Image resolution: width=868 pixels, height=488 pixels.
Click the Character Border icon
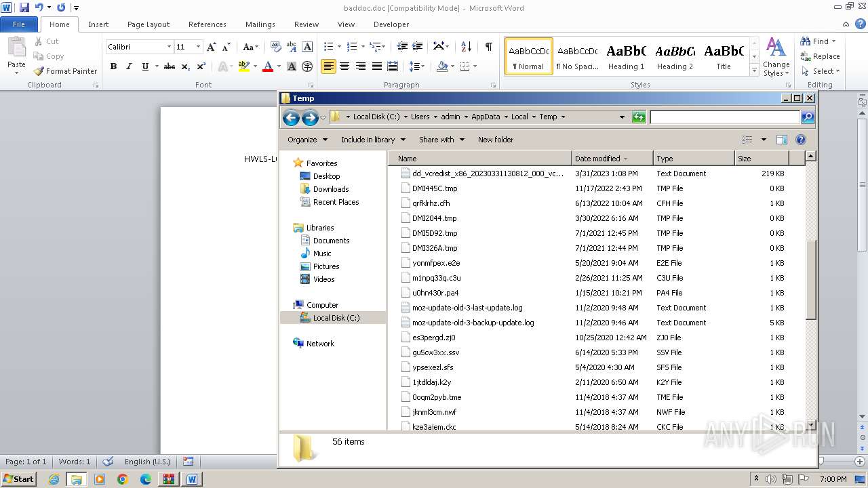pyautogui.click(x=307, y=47)
